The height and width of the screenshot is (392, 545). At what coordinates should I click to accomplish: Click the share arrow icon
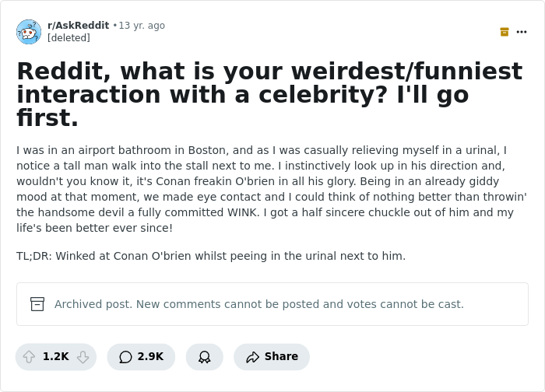(252, 357)
